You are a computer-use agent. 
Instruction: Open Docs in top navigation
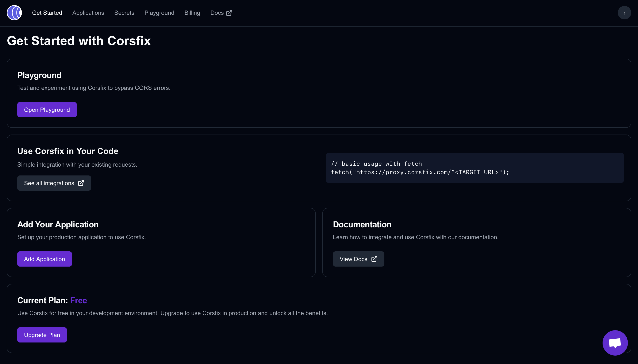click(x=221, y=13)
